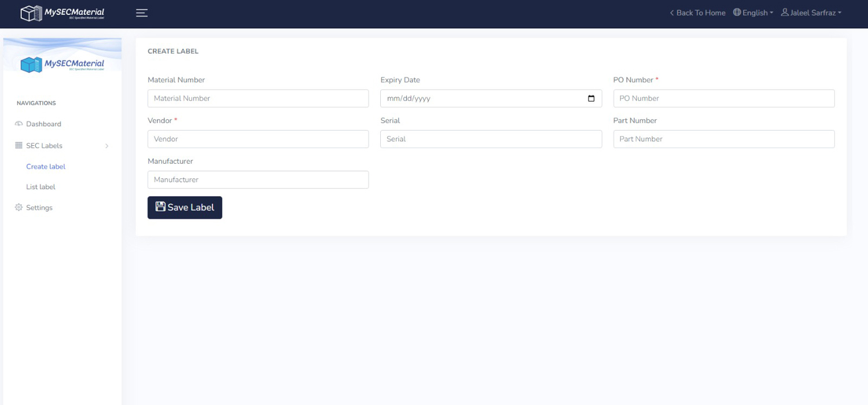Click into the PO Number field
Screen dimensions: 868x405
pos(723,98)
